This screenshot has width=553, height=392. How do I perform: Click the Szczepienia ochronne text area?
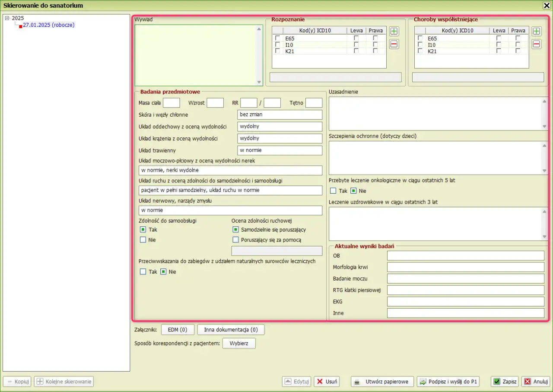[x=439, y=158]
